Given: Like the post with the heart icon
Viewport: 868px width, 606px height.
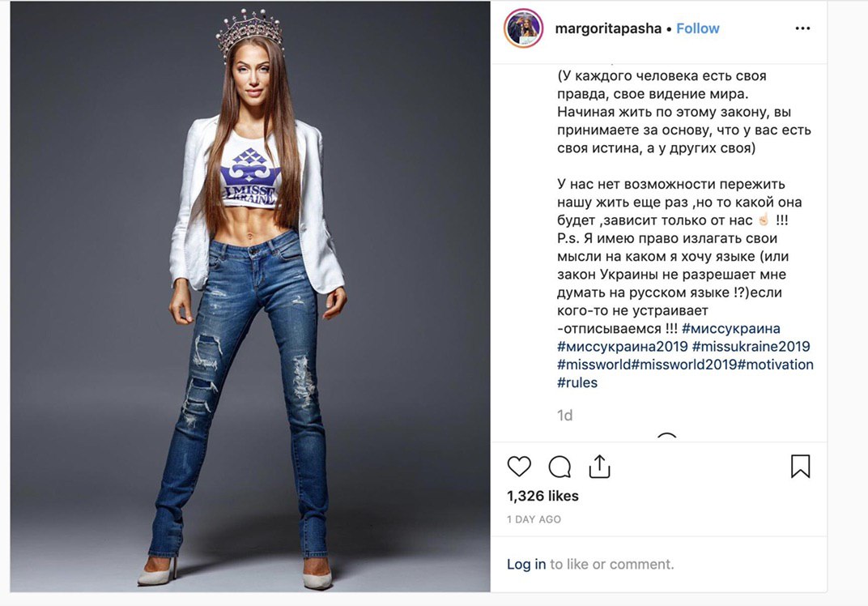Looking at the screenshot, I should (519, 467).
